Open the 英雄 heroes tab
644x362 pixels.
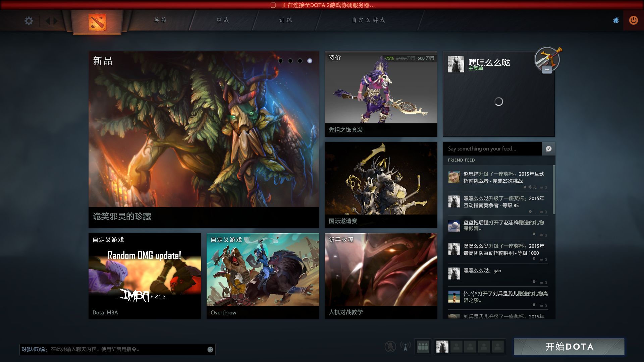(x=160, y=20)
